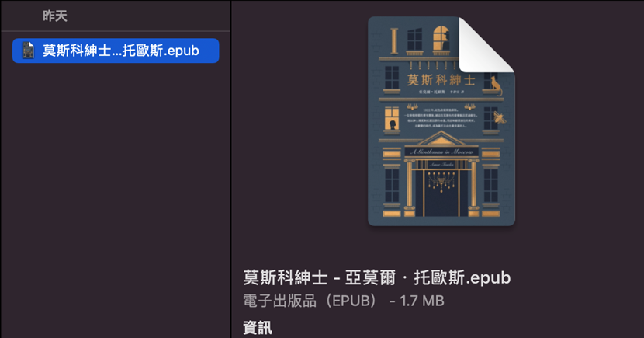Click the epub file icon in list
Image resolution: width=644 pixels, height=338 pixels.
click(28, 51)
